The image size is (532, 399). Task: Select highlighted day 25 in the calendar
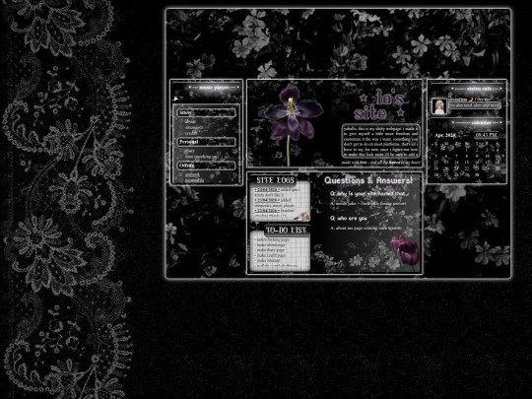click(x=498, y=168)
